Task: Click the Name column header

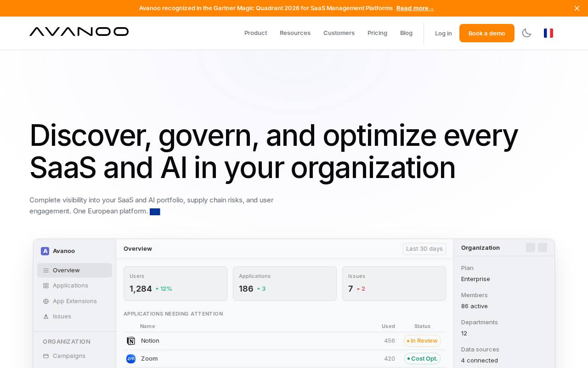Action: point(147,326)
